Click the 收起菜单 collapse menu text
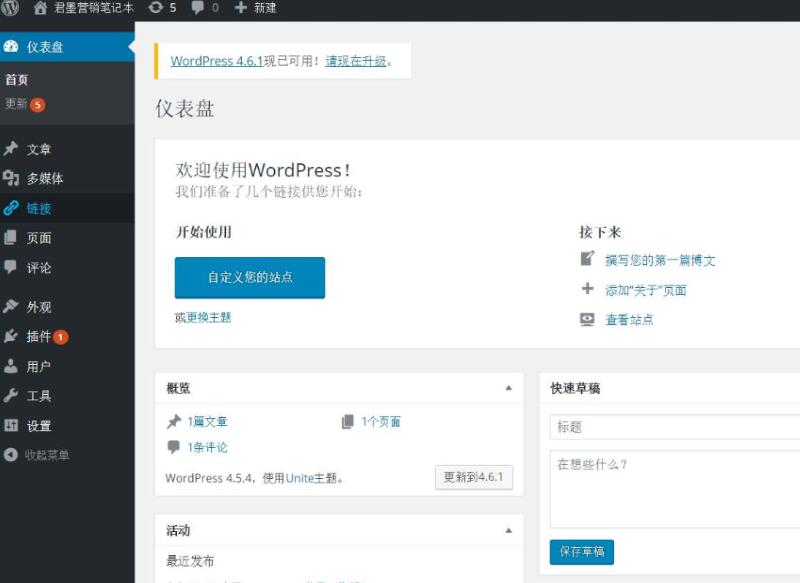The image size is (800, 583). click(x=47, y=454)
